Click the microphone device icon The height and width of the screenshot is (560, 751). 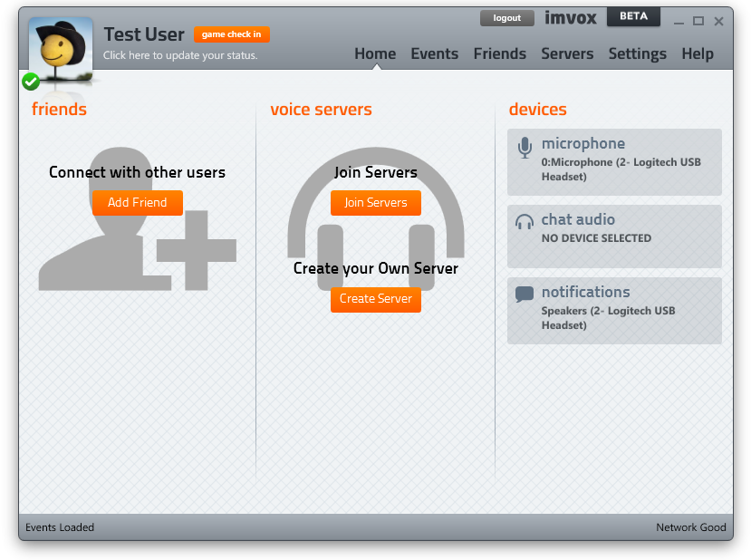point(524,148)
